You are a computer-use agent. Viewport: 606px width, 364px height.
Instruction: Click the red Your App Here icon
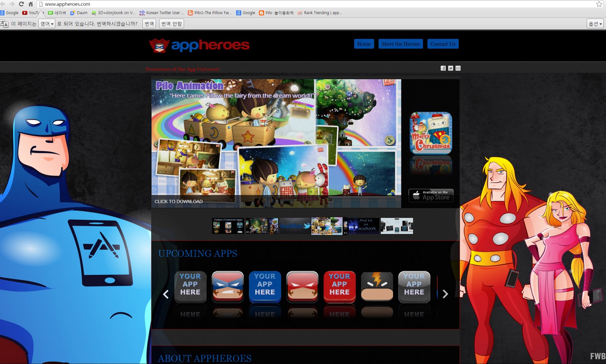coord(339,287)
